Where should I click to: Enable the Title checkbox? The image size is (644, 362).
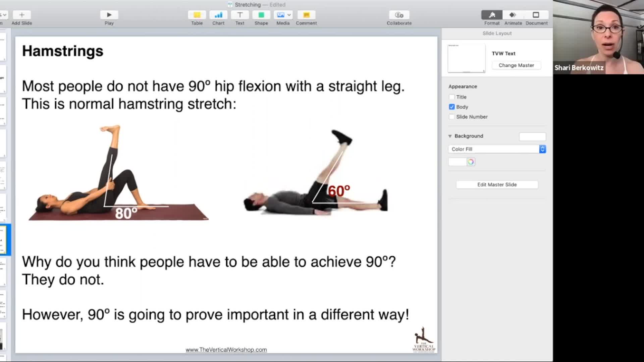[x=452, y=97]
